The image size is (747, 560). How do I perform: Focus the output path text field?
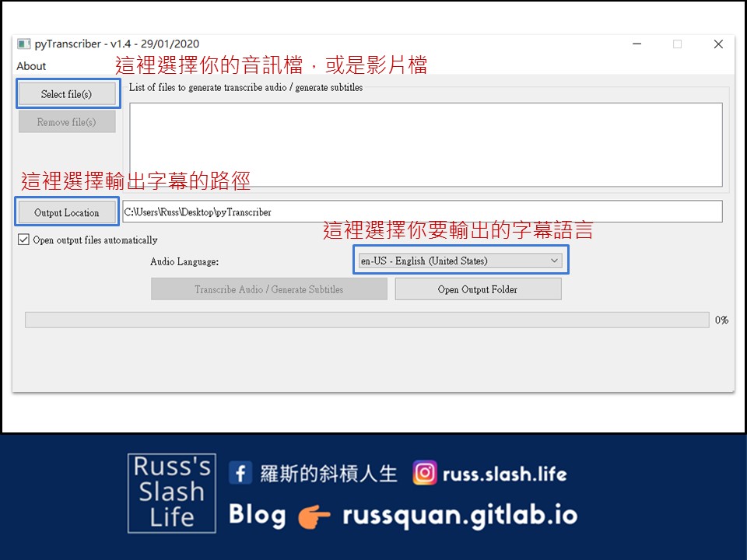pyautogui.click(x=422, y=212)
